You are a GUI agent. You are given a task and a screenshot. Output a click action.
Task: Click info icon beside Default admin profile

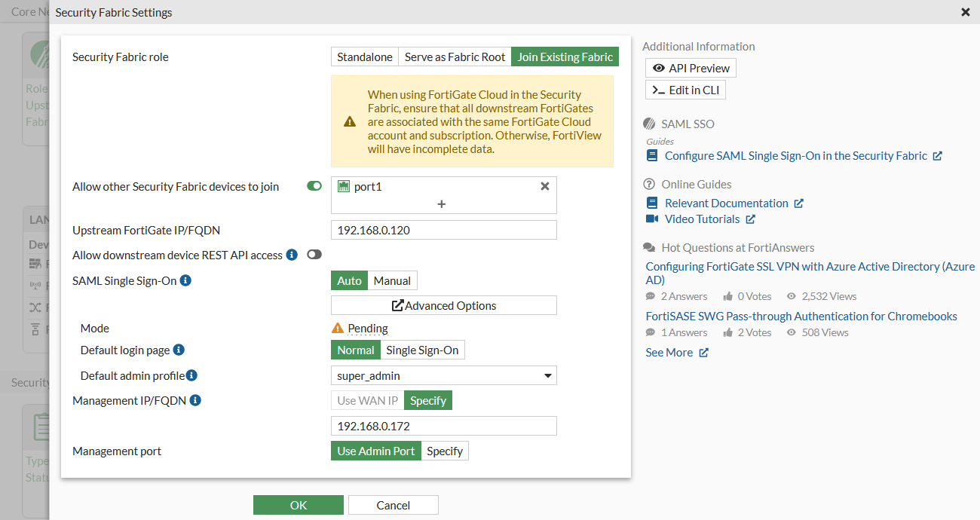pyautogui.click(x=191, y=375)
